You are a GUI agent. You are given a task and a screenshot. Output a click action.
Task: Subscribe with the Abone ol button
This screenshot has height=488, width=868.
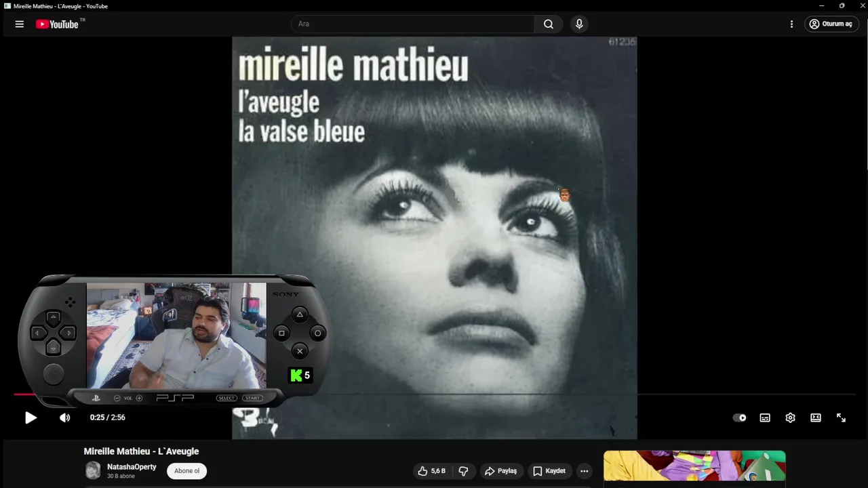(x=187, y=471)
